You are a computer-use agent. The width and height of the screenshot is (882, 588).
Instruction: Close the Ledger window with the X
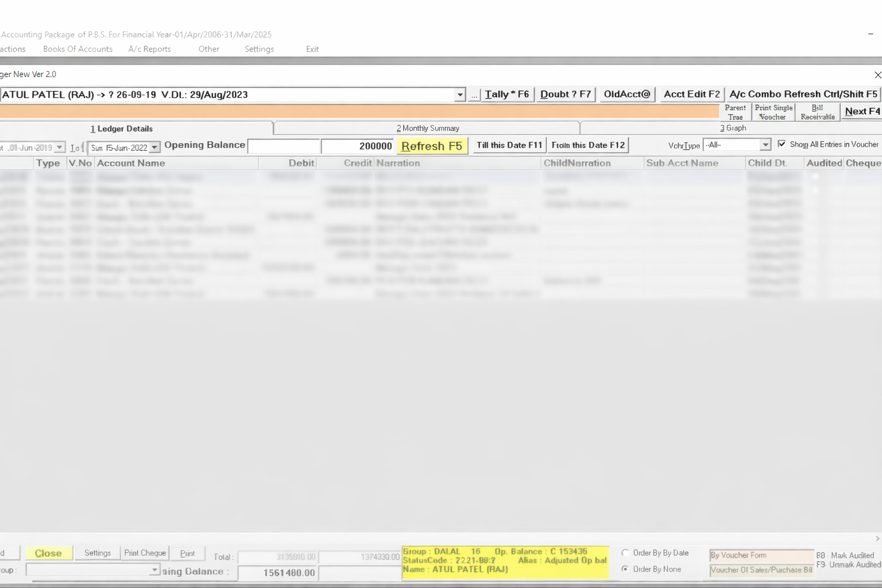(877, 75)
